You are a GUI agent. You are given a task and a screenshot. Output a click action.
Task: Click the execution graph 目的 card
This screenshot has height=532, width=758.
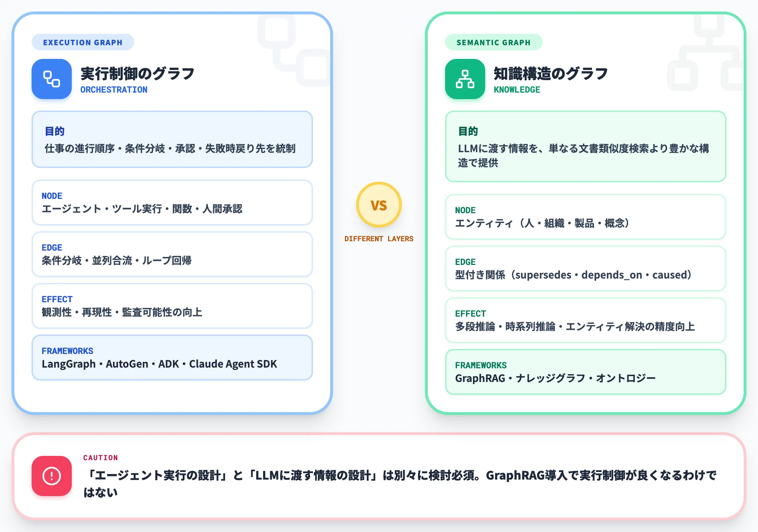click(172, 139)
